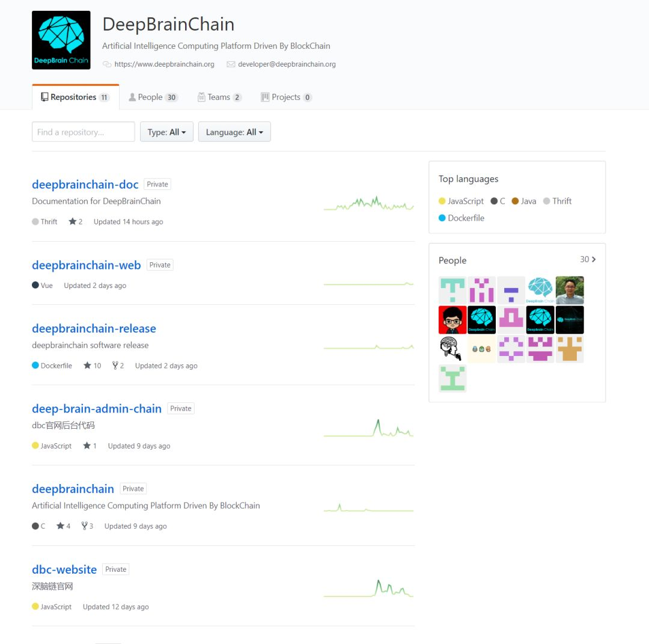Open the teal T-shaped identicon member avatar
The image size is (649, 644).
pyautogui.click(x=452, y=290)
